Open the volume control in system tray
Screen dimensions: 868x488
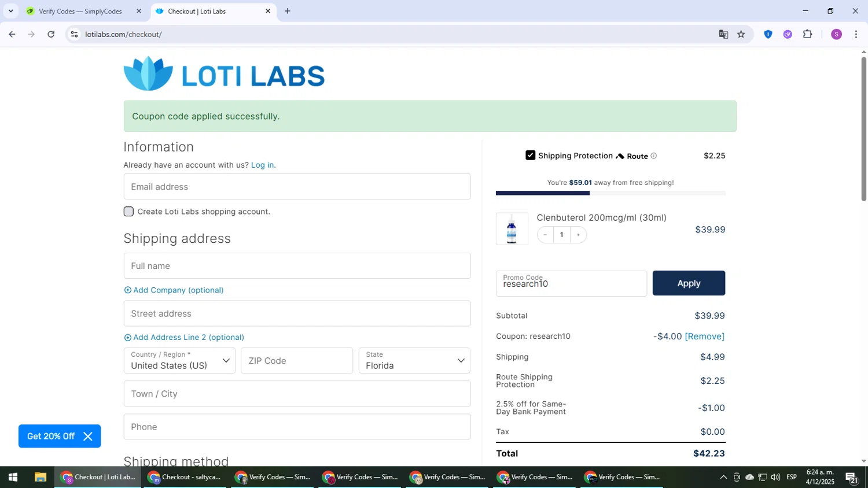coord(776,477)
